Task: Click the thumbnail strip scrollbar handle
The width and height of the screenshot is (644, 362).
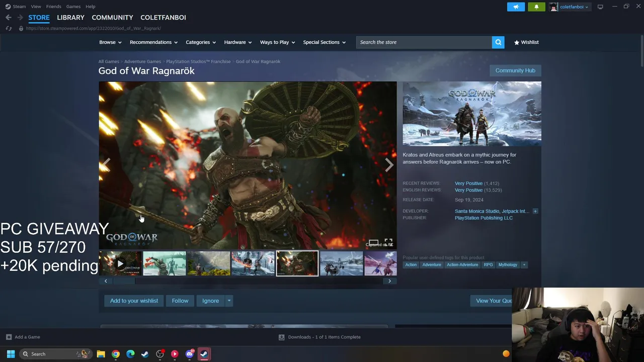Action: click(124, 281)
